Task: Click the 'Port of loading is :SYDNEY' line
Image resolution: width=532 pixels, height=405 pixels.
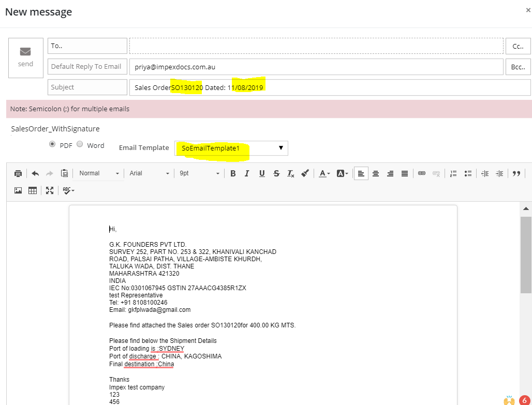Action: coord(146,349)
